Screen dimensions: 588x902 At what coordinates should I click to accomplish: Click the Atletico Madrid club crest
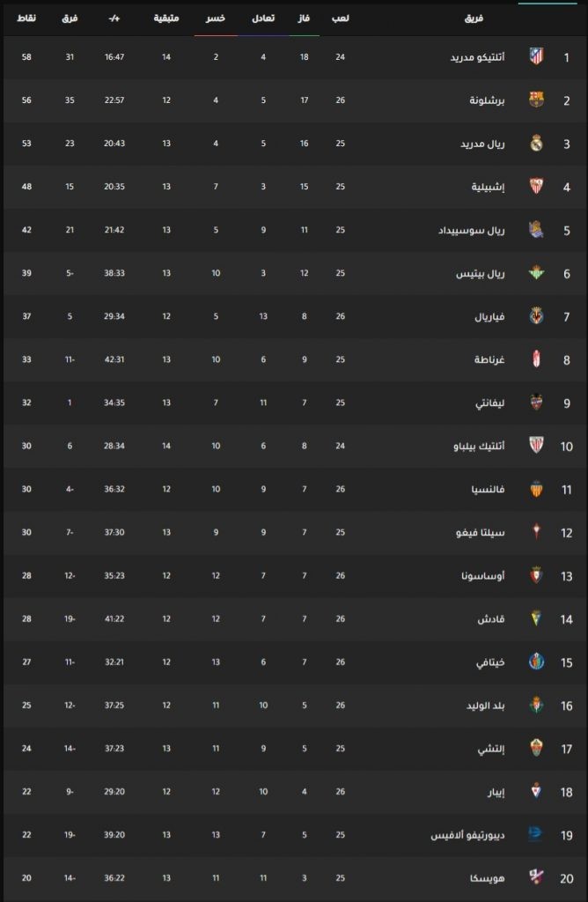click(x=536, y=56)
